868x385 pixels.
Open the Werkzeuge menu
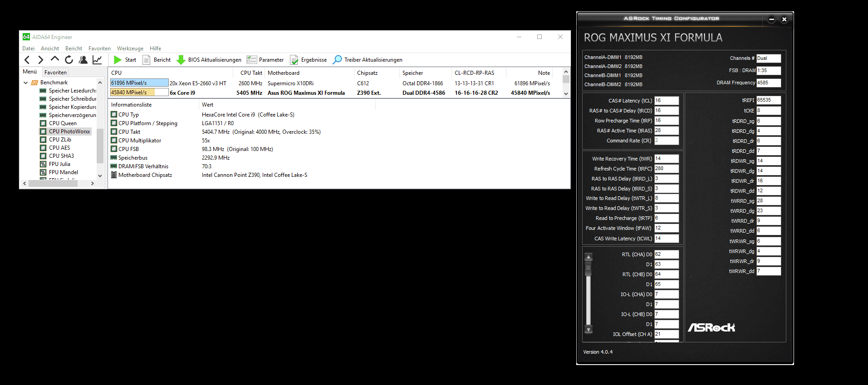(x=130, y=49)
